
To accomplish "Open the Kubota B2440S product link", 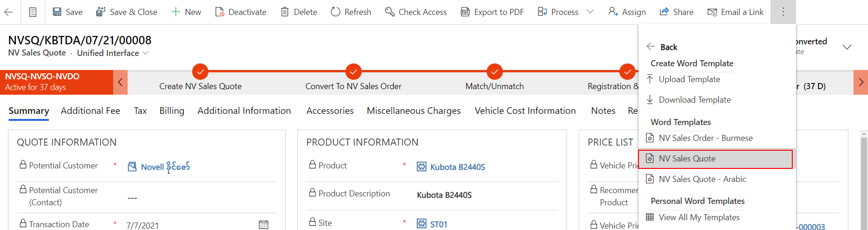I will [x=457, y=167].
